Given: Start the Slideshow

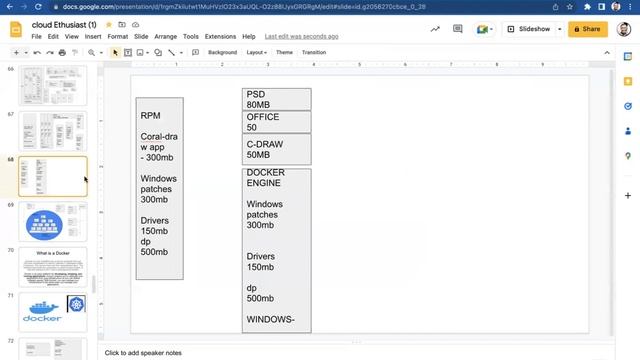Looking at the screenshot, I should tap(529, 29).
